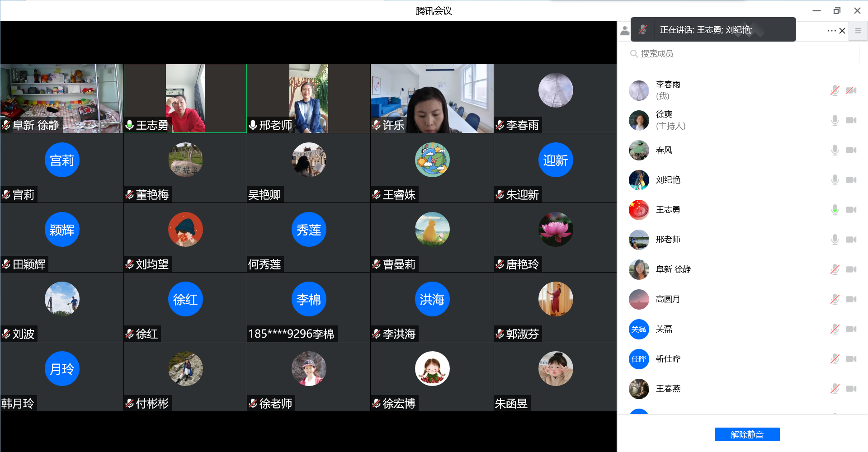Close the members panel with X
The height and width of the screenshot is (452, 868).
point(842,31)
